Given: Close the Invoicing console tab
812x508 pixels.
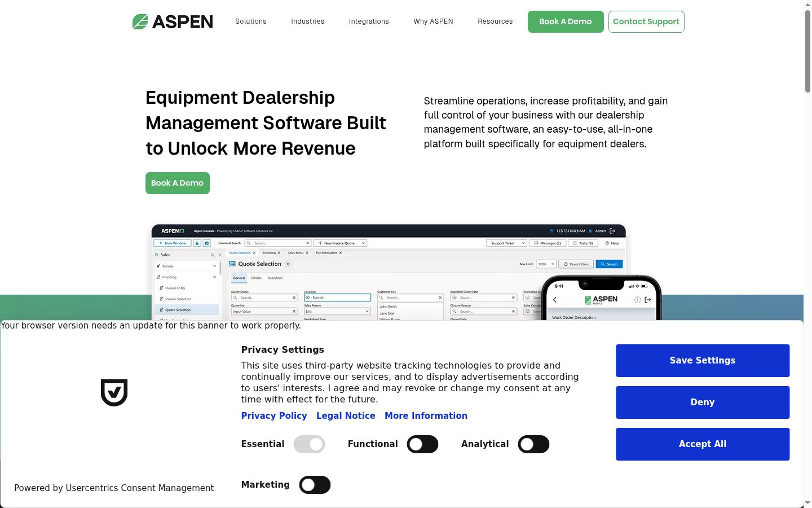Looking at the screenshot, I should tap(279, 253).
